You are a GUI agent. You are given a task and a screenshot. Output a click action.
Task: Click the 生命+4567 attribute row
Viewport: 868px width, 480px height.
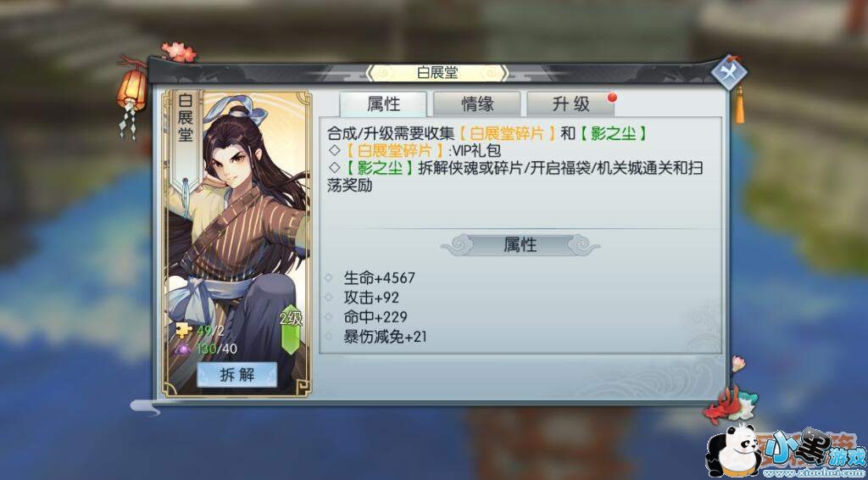click(379, 277)
